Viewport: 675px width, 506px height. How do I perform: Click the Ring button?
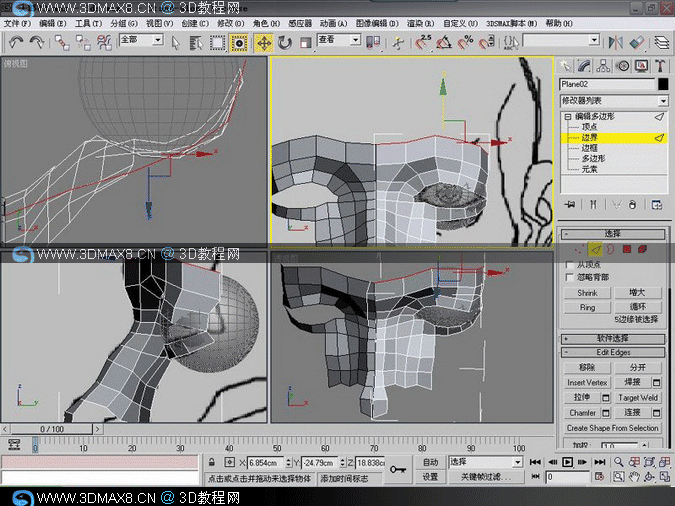tap(587, 307)
